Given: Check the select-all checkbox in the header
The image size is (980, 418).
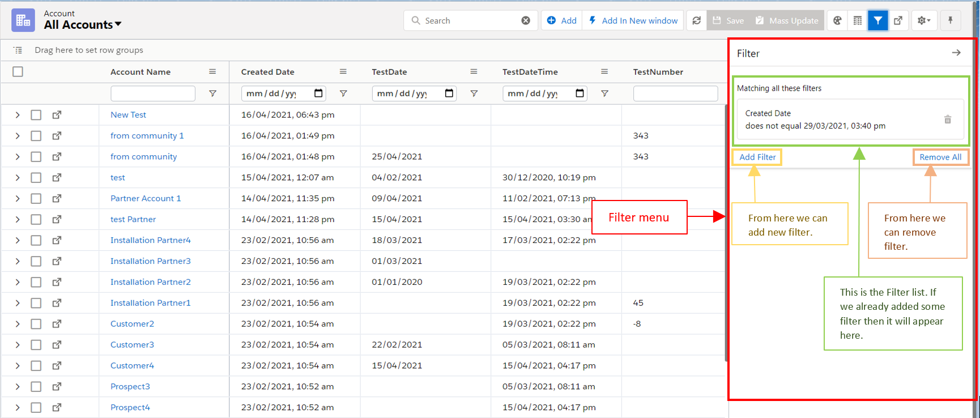Looking at the screenshot, I should (18, 72).
